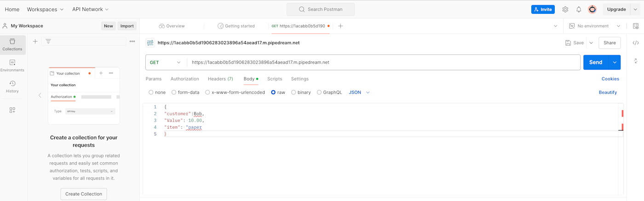The width and height of the screenshot is (644, 201).
Task: Click the Search Postman field
Action: (321, 9)
